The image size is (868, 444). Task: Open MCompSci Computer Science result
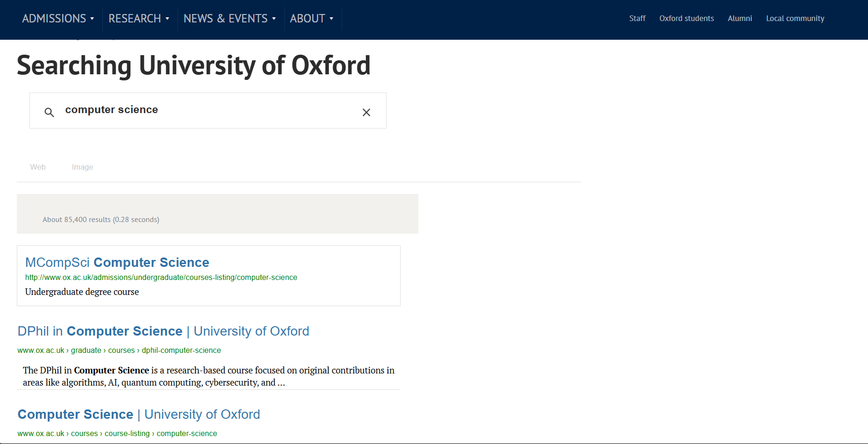pos(117,262)
